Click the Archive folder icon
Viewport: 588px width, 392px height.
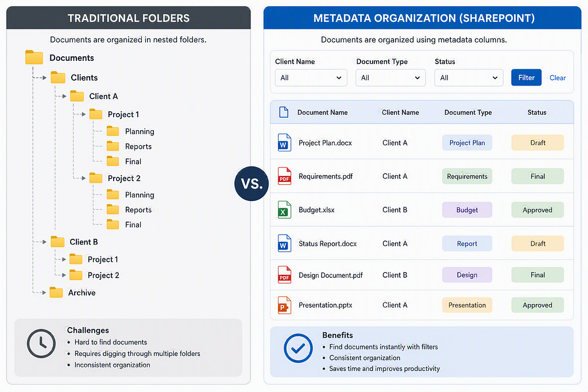coord(56,292)
